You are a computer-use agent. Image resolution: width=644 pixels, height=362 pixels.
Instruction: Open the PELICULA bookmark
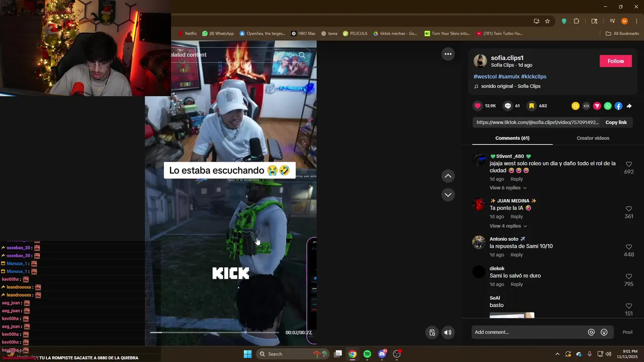(x=355, y=34)
